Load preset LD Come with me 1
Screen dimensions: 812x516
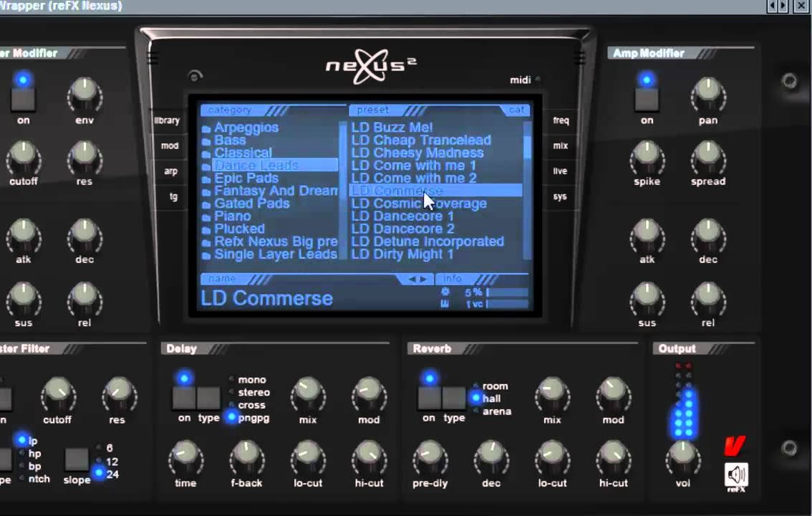[413, 166]
